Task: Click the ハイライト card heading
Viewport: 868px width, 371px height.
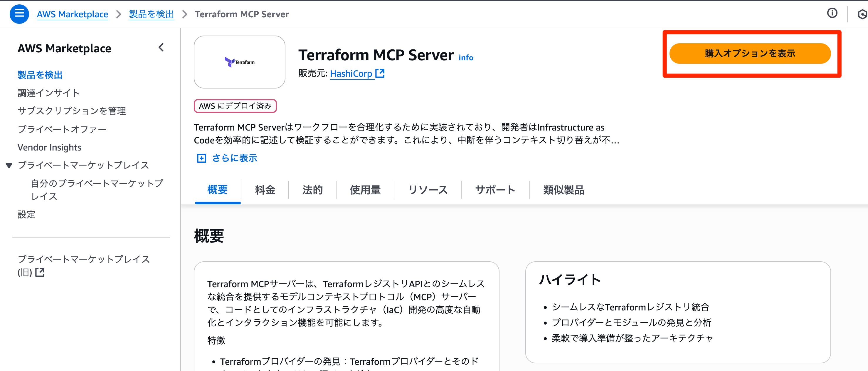Action: coord(570,280)
